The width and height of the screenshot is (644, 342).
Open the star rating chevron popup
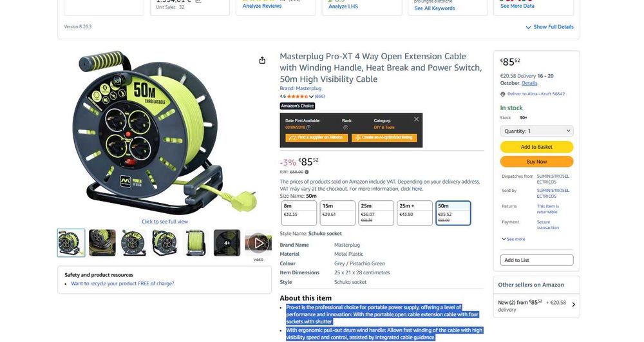click(x=311, y=97)
